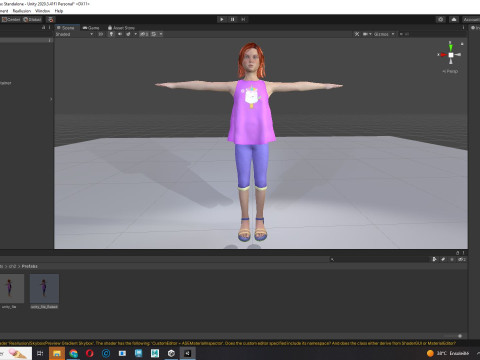The image size is (480, 360).
Task: Open scene effects dropdown arrow
Action: (x=135, y=34)
